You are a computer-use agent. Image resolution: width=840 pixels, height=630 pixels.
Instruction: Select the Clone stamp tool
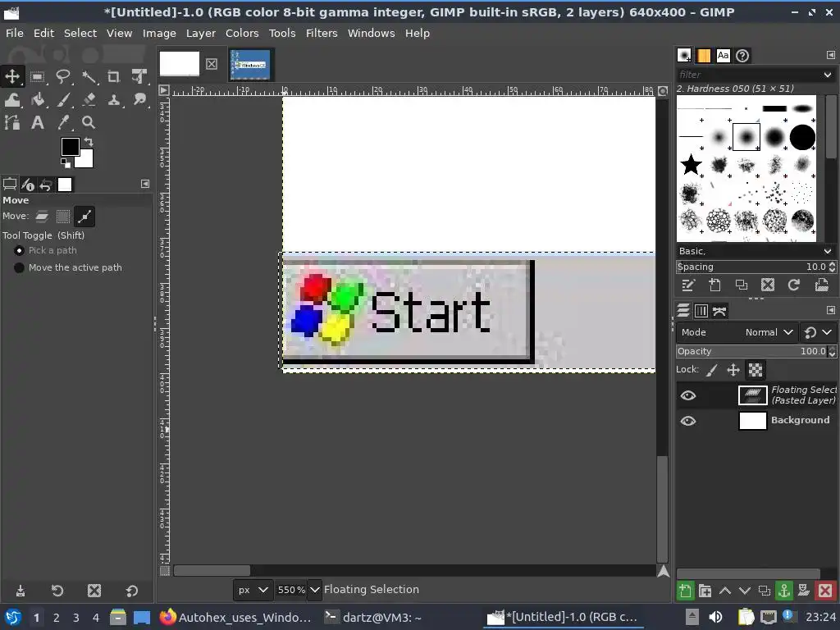tap(113, 100)
